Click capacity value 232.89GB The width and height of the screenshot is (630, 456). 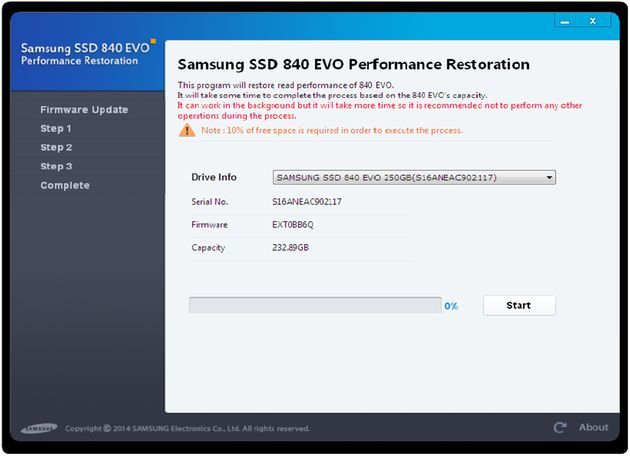pyautogui.click(x=290, y=247)
